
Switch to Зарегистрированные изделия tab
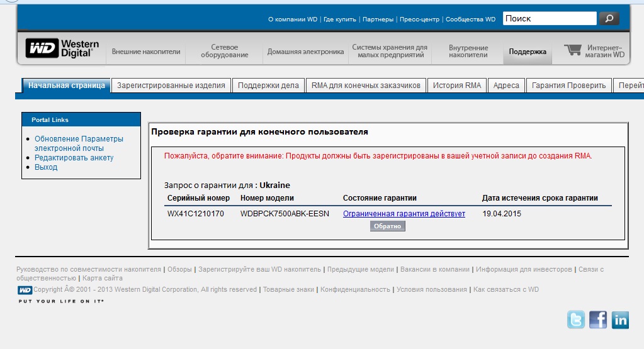(171, 86)
